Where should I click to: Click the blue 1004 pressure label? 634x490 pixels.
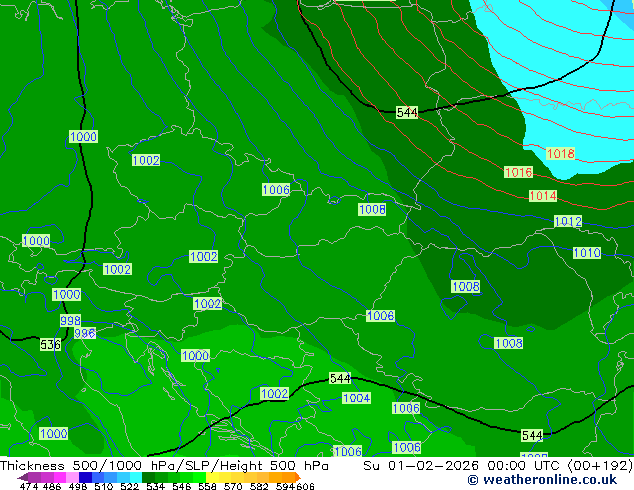(356, 398)
